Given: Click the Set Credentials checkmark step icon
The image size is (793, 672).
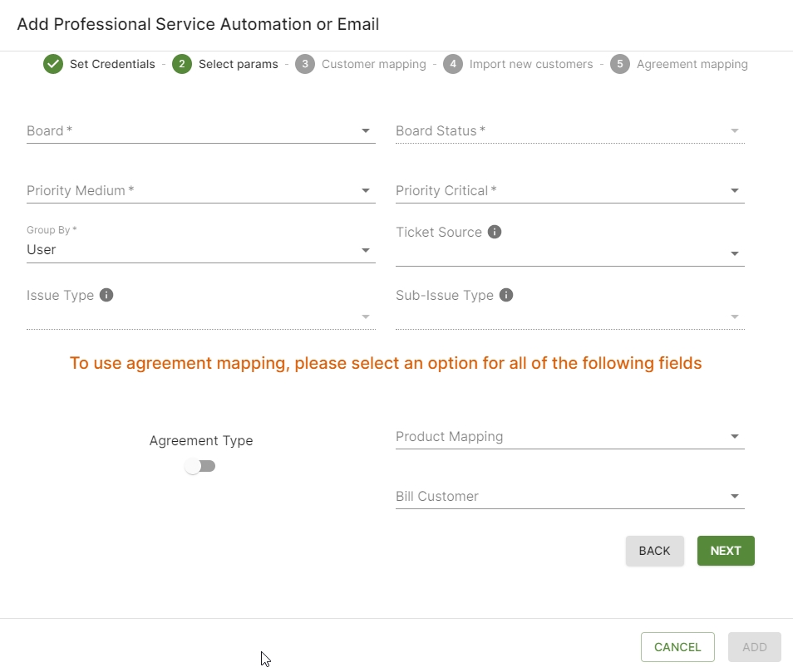Looking at the screenshot, I should pyautogui.click(x=53, y=64).
